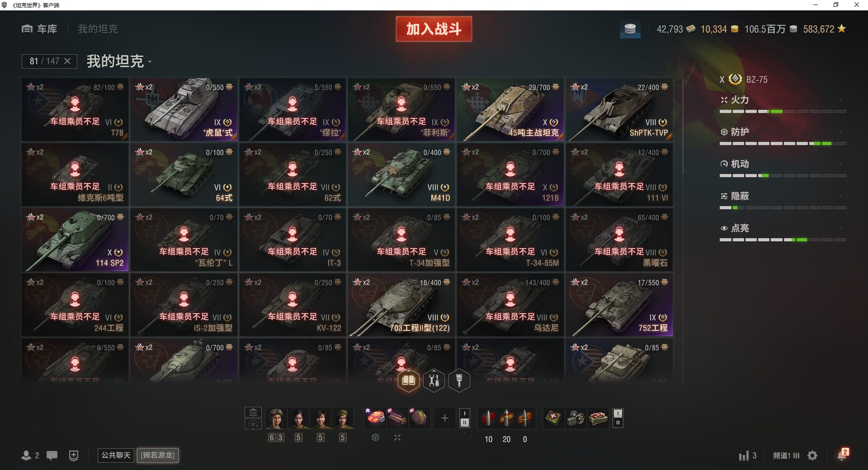Viewport: 868px width, 470px height.
Task: Open the field manual book icon
Action: click(408, 381)
